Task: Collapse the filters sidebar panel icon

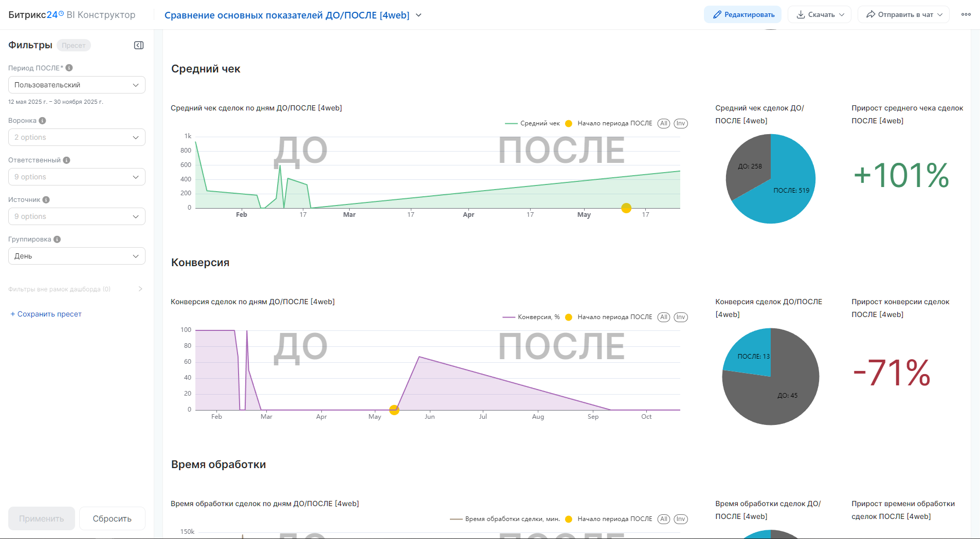Action: pyautogui.click(x=139, y=45)
